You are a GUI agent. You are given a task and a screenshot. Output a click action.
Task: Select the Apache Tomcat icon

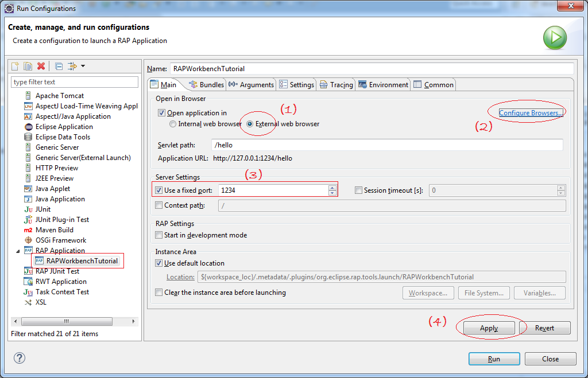click(28, 96)
